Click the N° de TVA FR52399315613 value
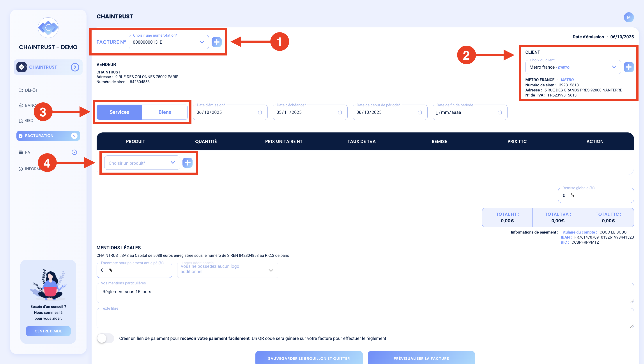The width and height of the screenshot is (644, 364). [x=562, y=95]
